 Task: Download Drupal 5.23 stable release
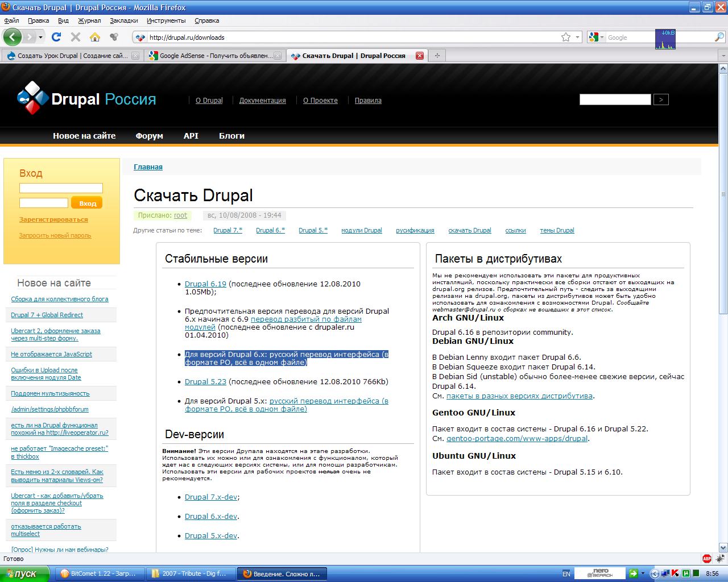[x=205, y=381]
